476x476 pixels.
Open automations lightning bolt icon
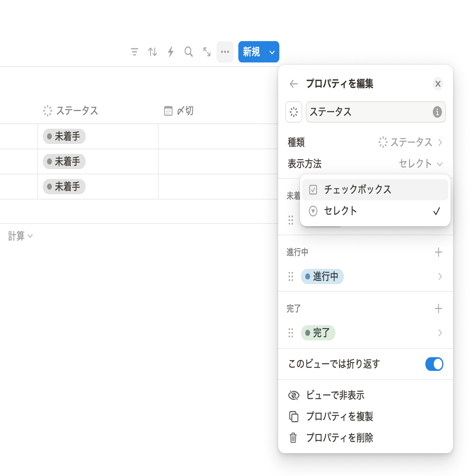171,52
